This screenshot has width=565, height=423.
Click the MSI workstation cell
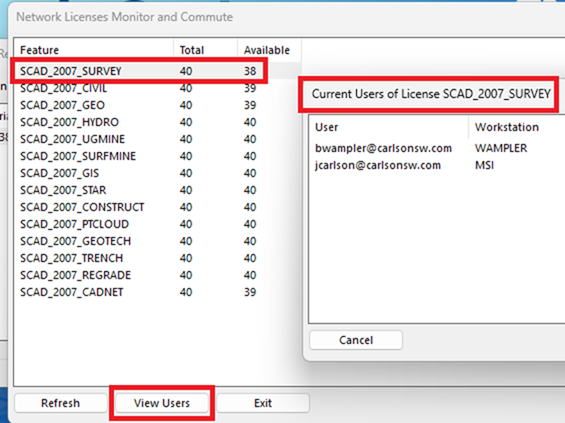484,165
